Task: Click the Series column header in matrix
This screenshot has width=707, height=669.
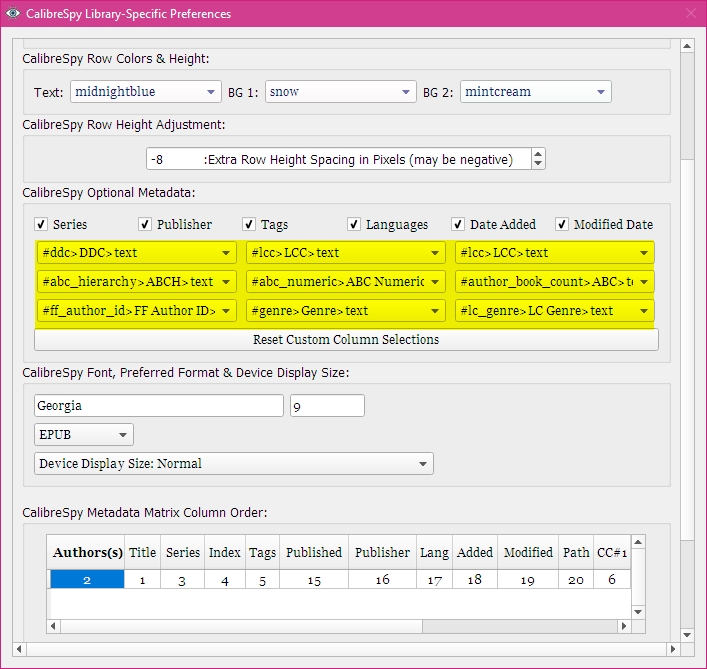Action: pos(183,552)
